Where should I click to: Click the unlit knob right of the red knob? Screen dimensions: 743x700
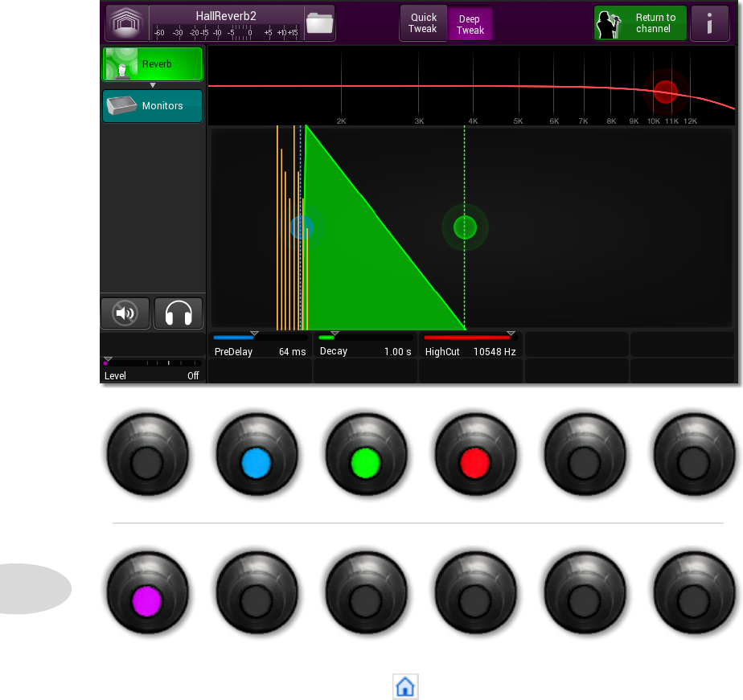click(x=585, y=455)
